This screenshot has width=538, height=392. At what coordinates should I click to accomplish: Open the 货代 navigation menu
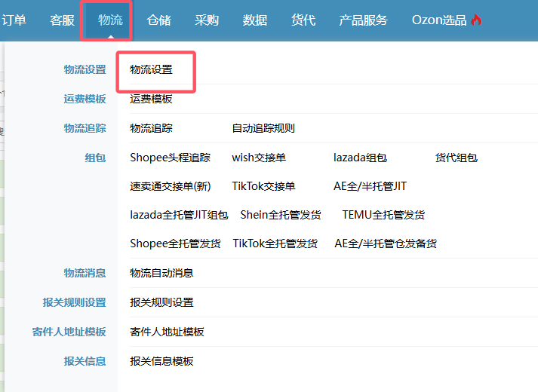(303, 20)
